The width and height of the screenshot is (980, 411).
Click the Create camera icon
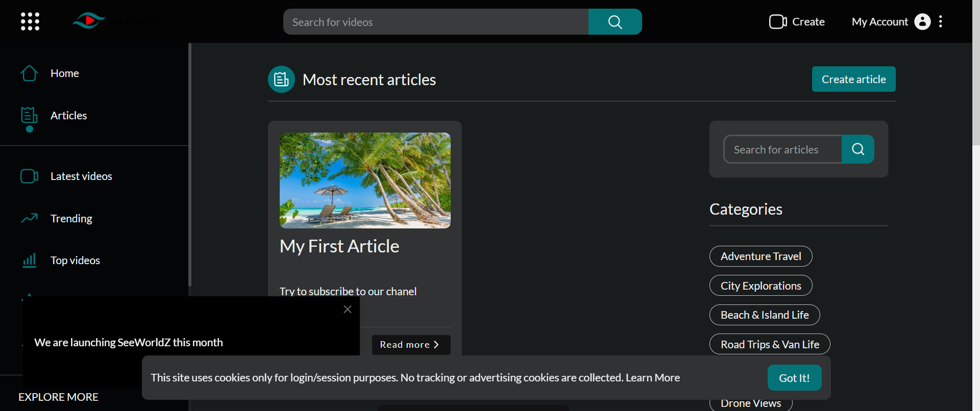coord(778,21)
